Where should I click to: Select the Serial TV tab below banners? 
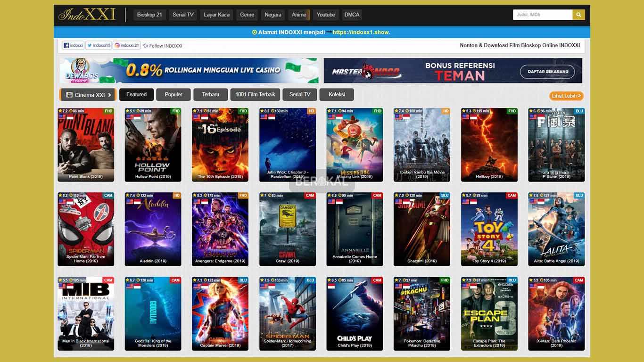coord(300,94)
